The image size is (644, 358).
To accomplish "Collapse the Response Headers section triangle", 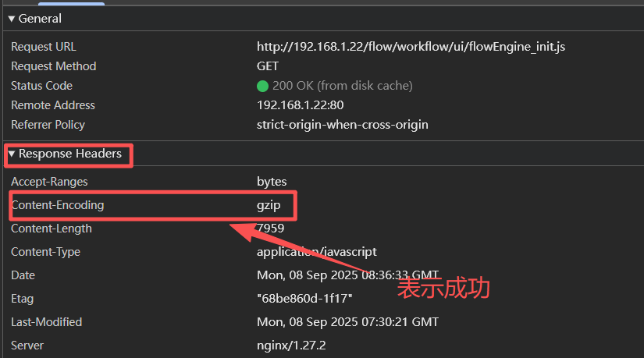I will tap(12, 154).
